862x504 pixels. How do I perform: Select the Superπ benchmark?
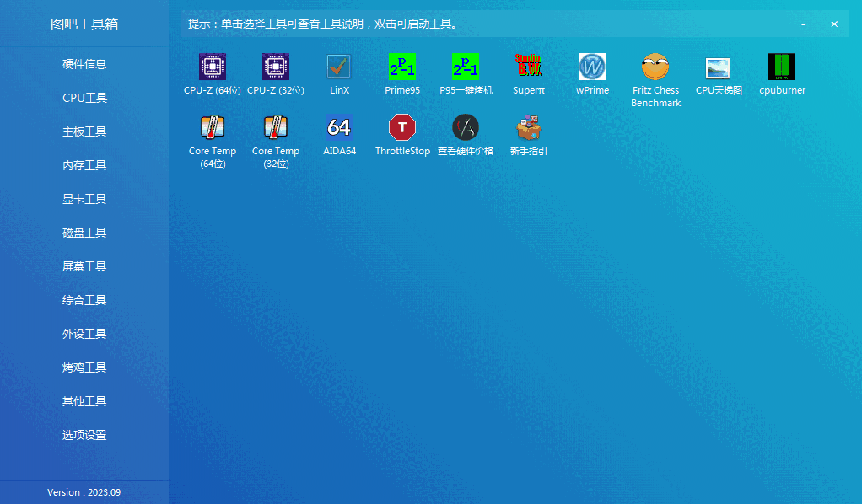point(529,74)
